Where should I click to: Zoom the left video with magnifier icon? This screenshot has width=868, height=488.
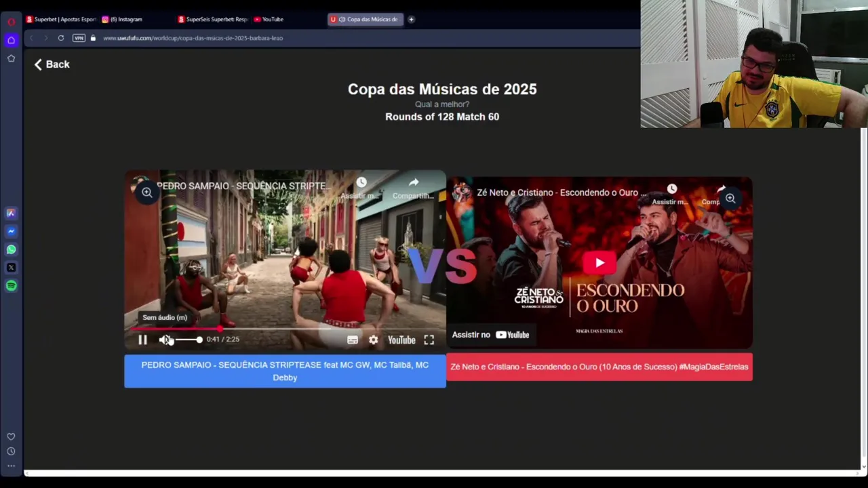[x=146, y=192]
